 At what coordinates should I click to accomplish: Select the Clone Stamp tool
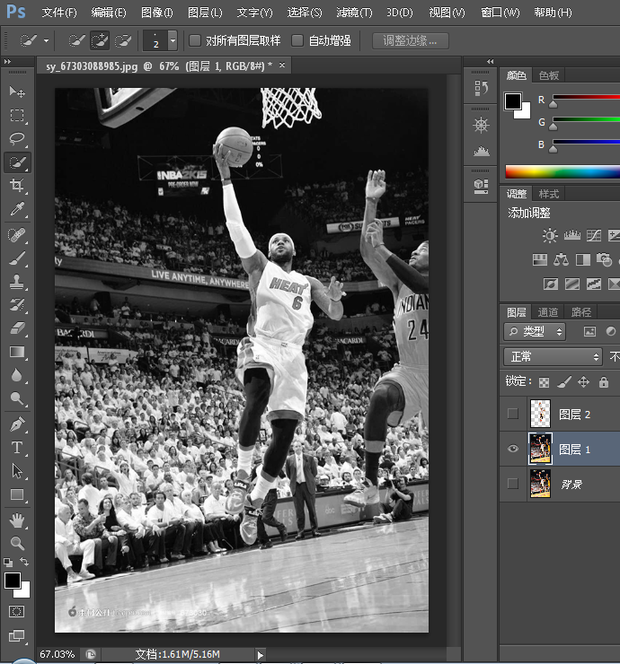[x=17, y=281]
